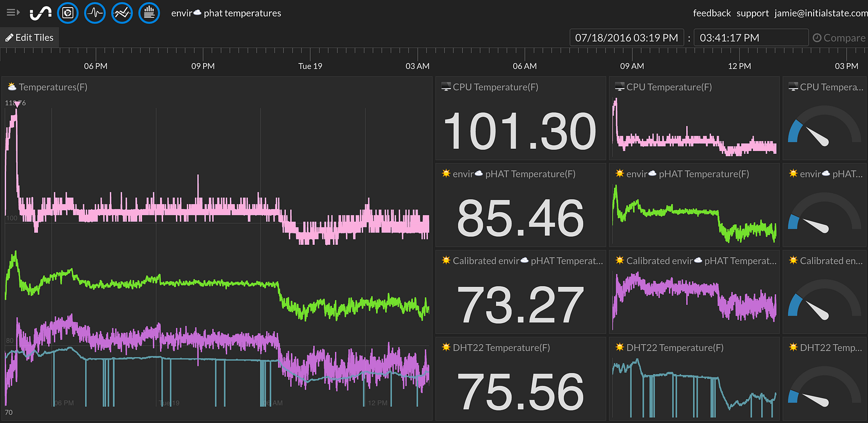Click the end time field 03:41:17 PM
Image resolution: width=868 pixels, height=423 pixels.
751,38
